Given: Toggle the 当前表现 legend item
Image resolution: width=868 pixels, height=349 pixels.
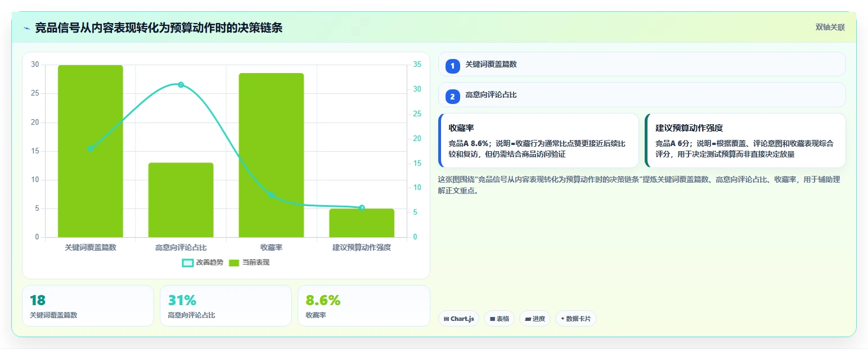Looking at the screenshot, I should (x=249, y=262).
